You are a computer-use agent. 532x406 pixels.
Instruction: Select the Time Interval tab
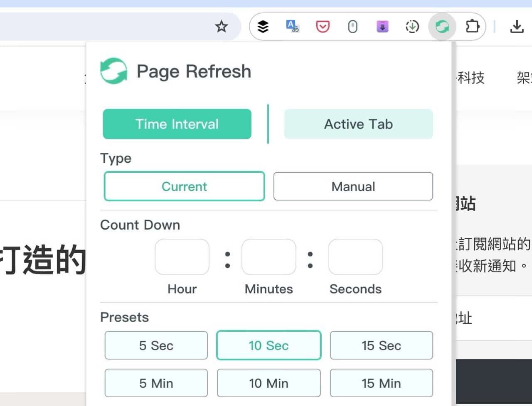tap(177, 124)
